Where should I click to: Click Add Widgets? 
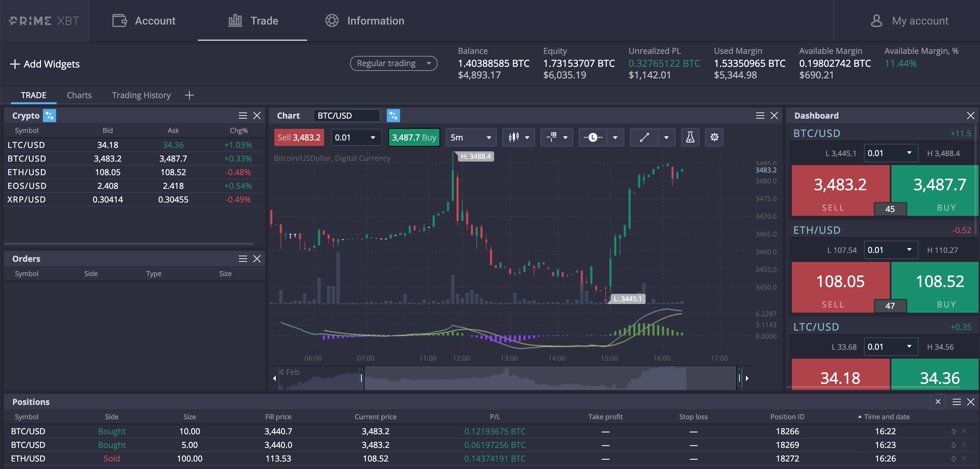tap(45, 64)
